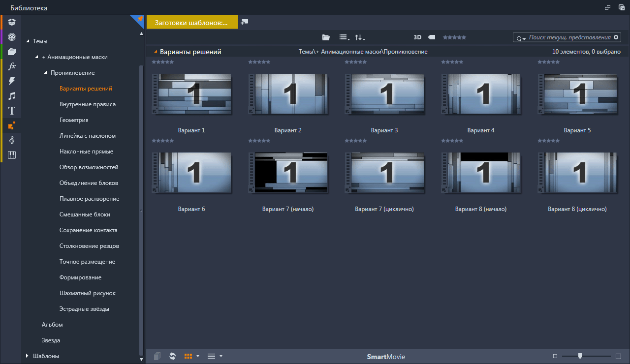Select Линейка с наклоном category

tap(88, 136)
